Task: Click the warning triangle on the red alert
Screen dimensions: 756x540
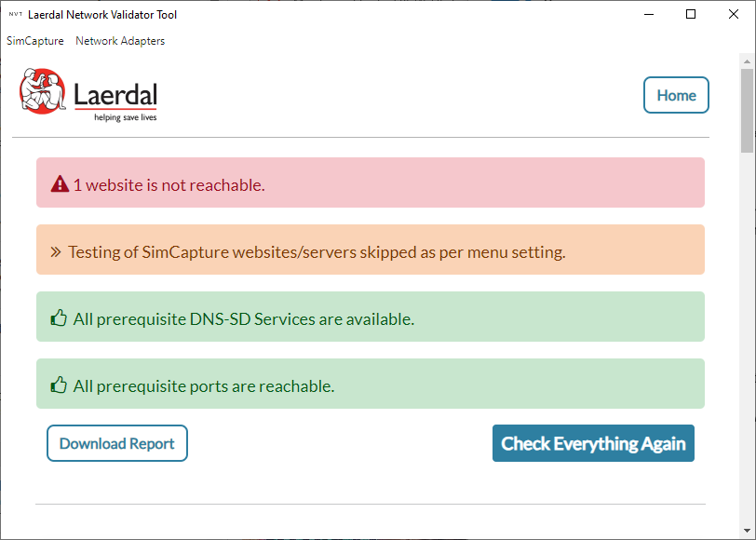Action: pos(58,182)
